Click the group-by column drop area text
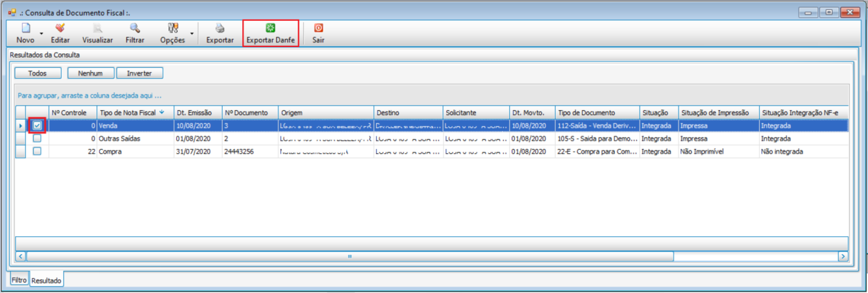Viewport: 868px width, 293px height. click(90, 96)
